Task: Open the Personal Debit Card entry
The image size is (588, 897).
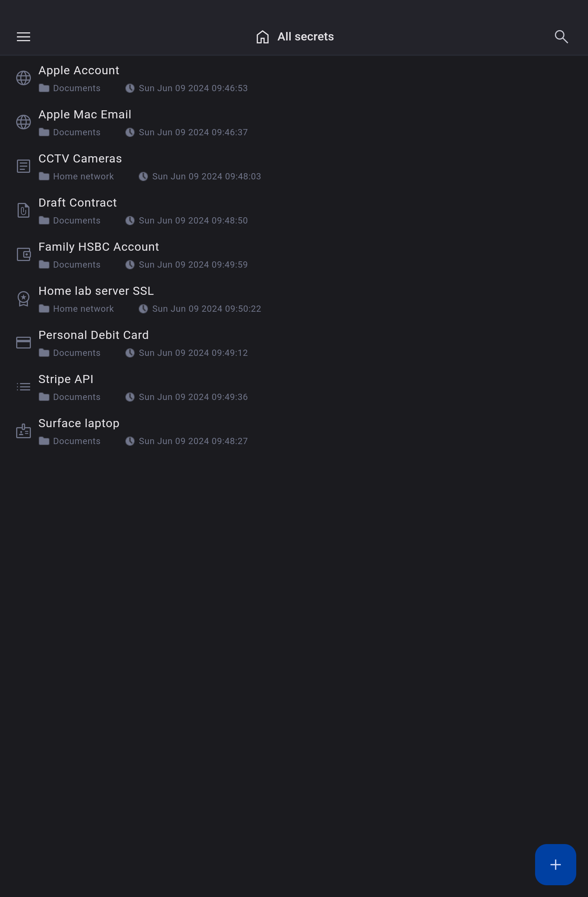Action: point(294,343)
